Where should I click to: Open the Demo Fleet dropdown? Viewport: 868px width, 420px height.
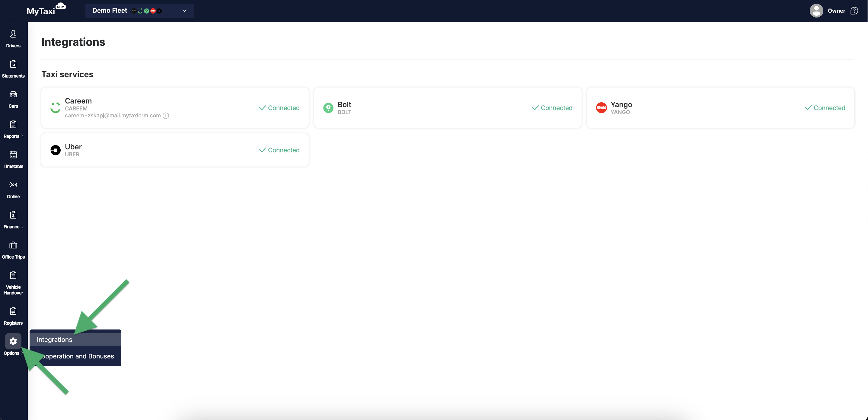[139, 11]
